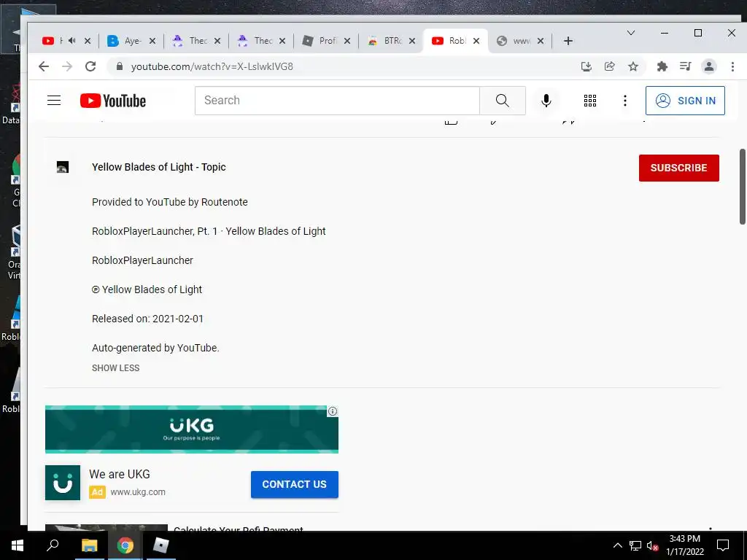The image size is (747, 560).
Task: Click the install app icon in address bar
Action: click(587, 66)
